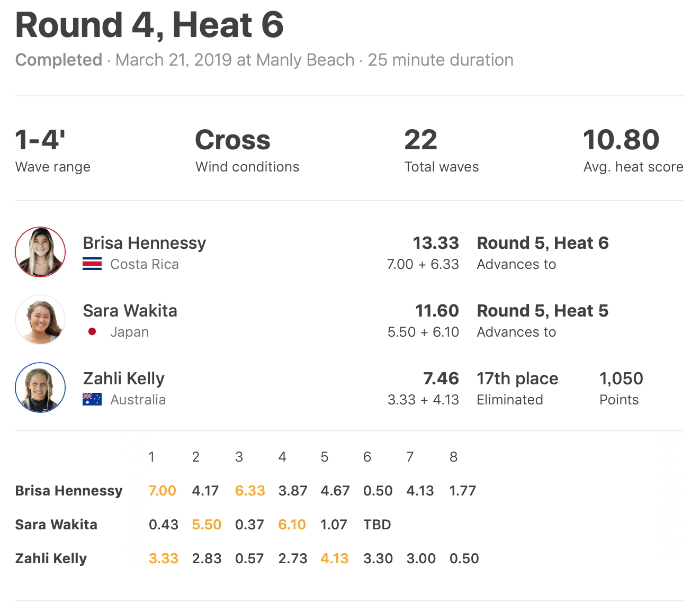Click the TBD score for Sara Wakita
700x613 pixels.
[x=377, y=525]
